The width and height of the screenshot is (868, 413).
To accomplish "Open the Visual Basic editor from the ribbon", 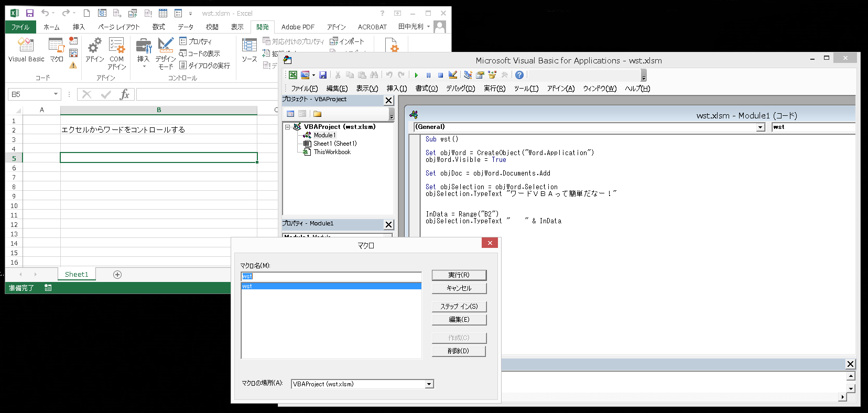I will [x=26, y=50].
